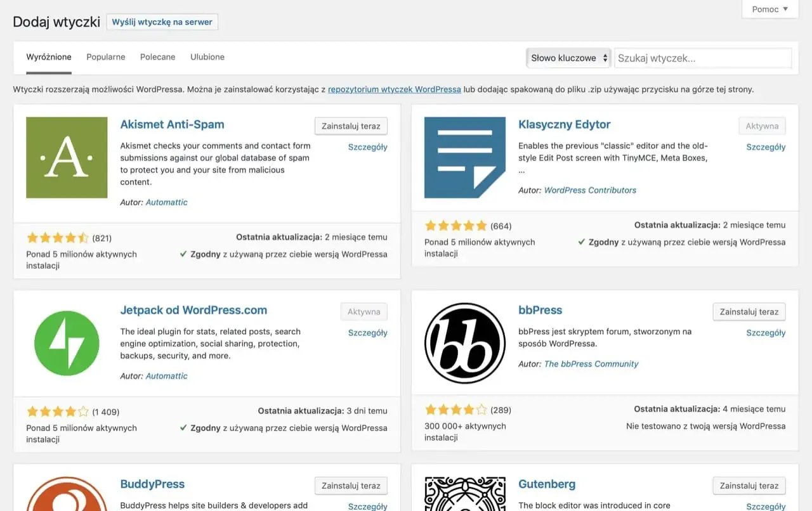Open the Automattic author link under Akismet

(x=166, y=202)
